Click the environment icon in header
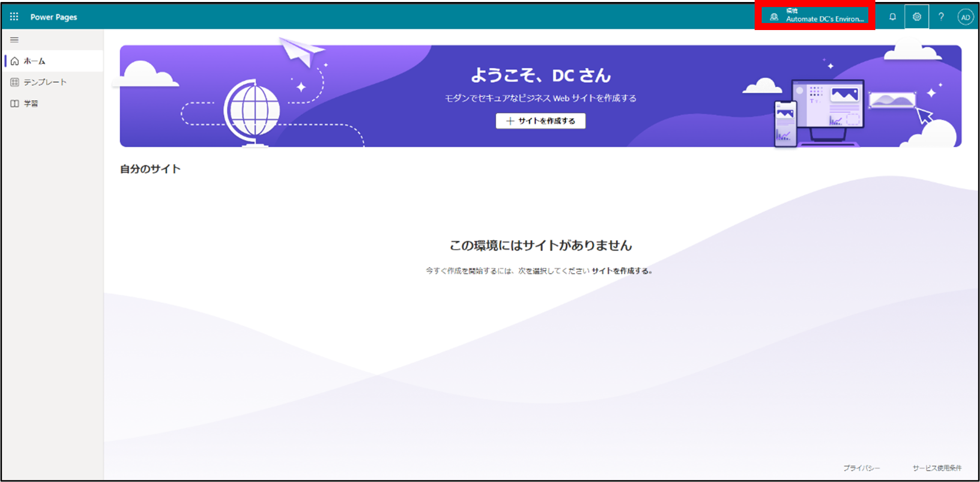The height and width of the screenshot is (482, 980). coord(774,17)
